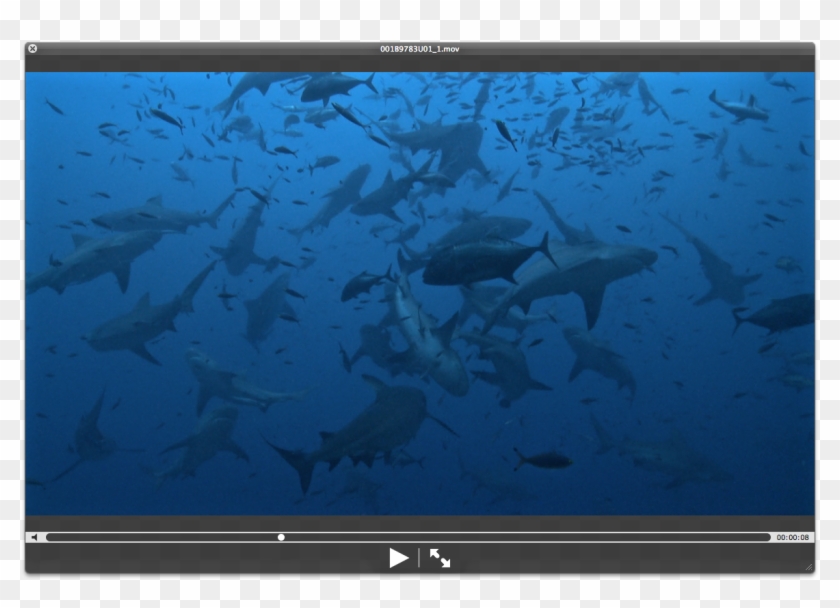The height and width of the screenshot is (608, 840).
Task: Close the 00189783U01_1.mov window
Action: (32, 48)
